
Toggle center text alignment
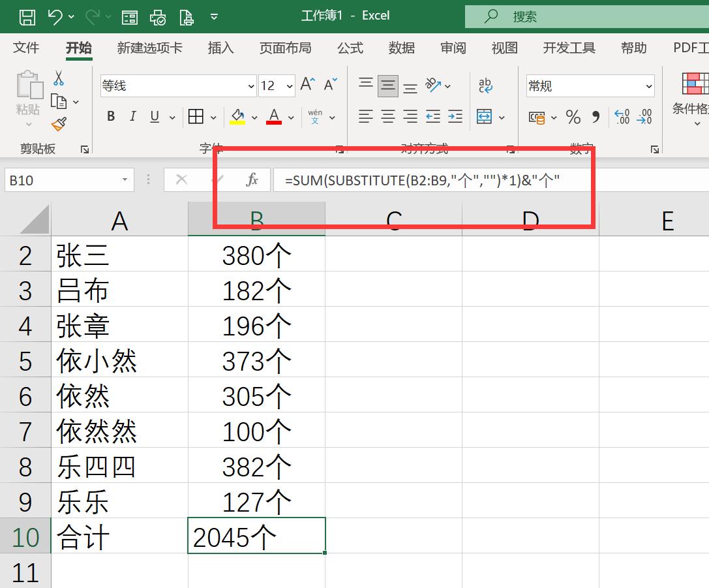[387, 116]
